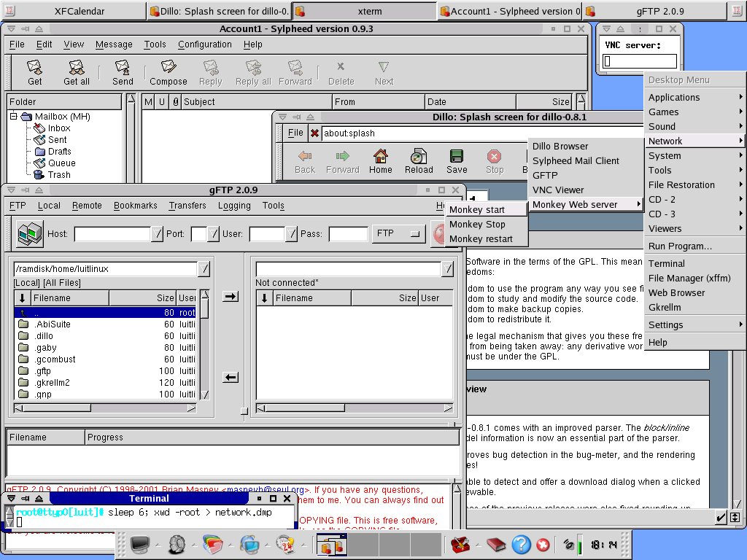Select Monkey start from submenu
Image resolution: width=747 pixels, height=560 pixels.
pyautogui.click(x=486, y=209)
